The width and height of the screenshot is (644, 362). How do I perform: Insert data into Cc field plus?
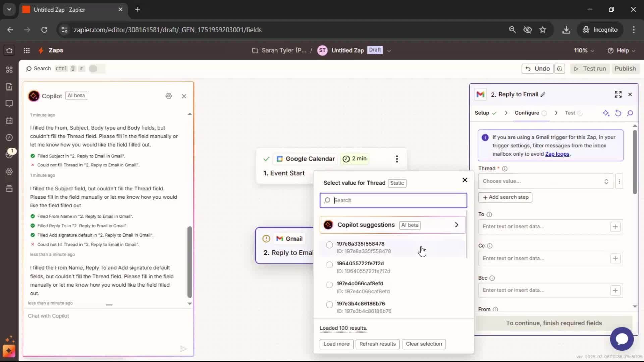(615, 258)
